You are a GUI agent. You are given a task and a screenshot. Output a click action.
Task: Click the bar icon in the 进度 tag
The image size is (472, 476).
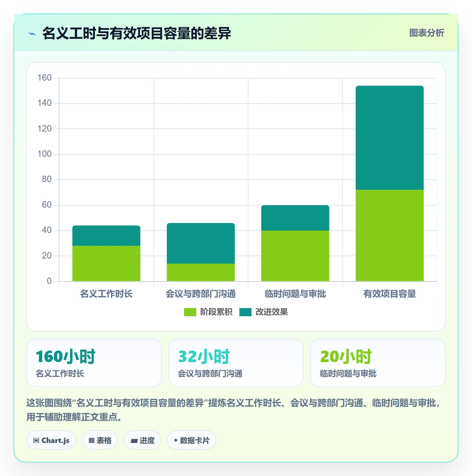[134, 441]
